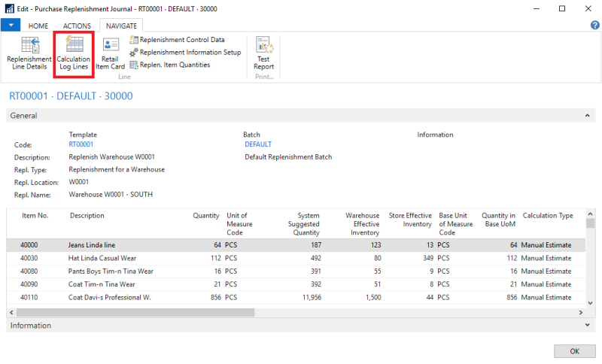Viewport: 602px width, 364px height.
Task: Click the W0001 Repl. Location value
Action: tap(79, 182)
